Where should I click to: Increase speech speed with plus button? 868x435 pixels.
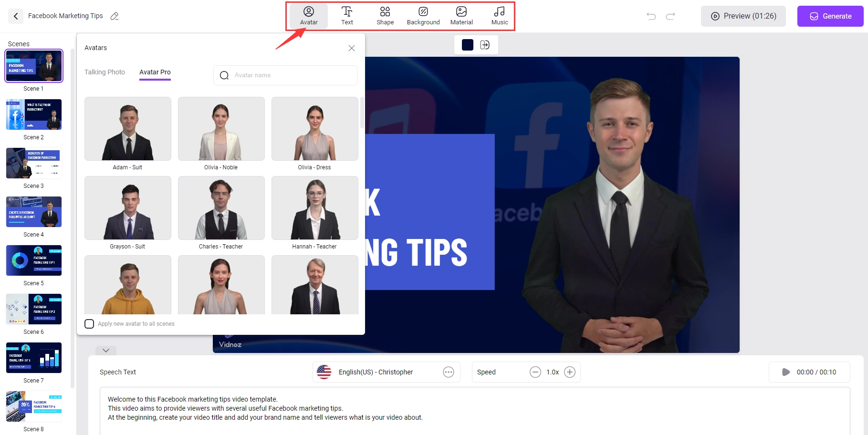(x=570, y=372)
